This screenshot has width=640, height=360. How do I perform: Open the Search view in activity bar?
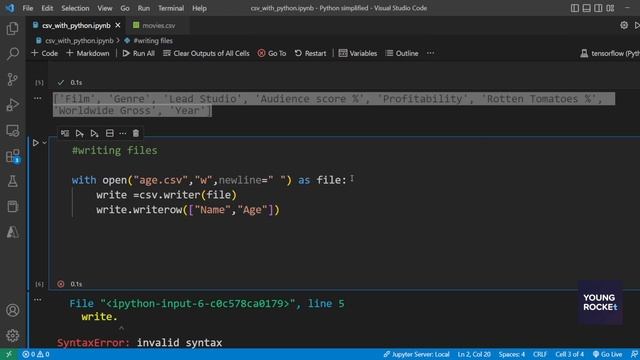13,54
